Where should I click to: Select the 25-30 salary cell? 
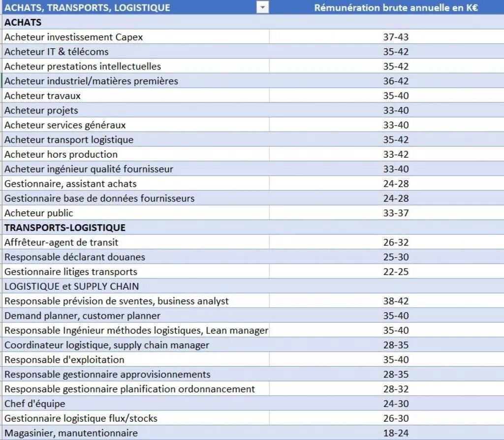[x=387, y=257]
